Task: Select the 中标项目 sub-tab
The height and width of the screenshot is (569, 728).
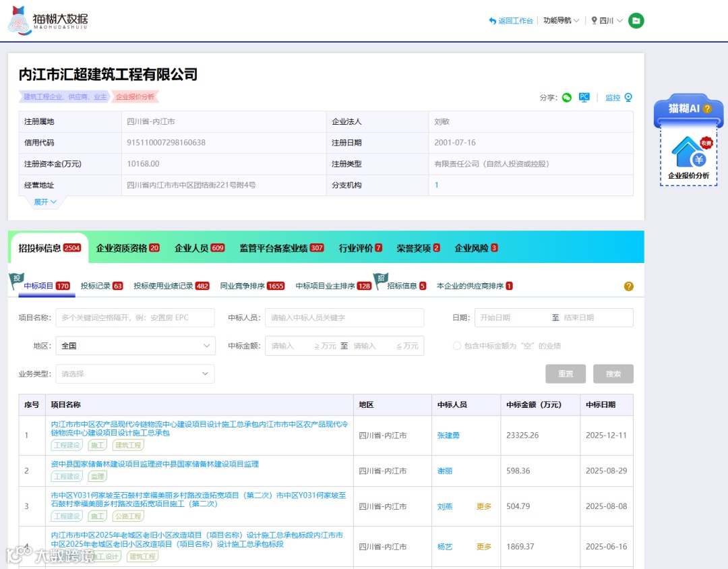Action: click(47, 286)
